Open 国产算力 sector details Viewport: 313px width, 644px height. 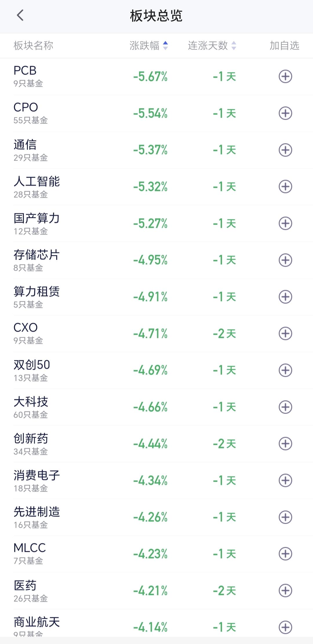pos(156,223)
